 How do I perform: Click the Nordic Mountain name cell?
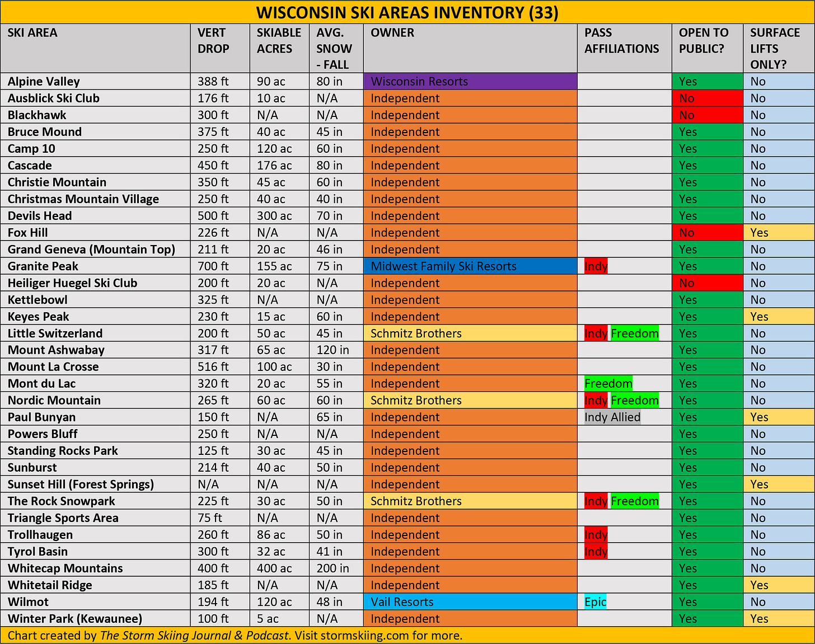click(x=95, y=400)
